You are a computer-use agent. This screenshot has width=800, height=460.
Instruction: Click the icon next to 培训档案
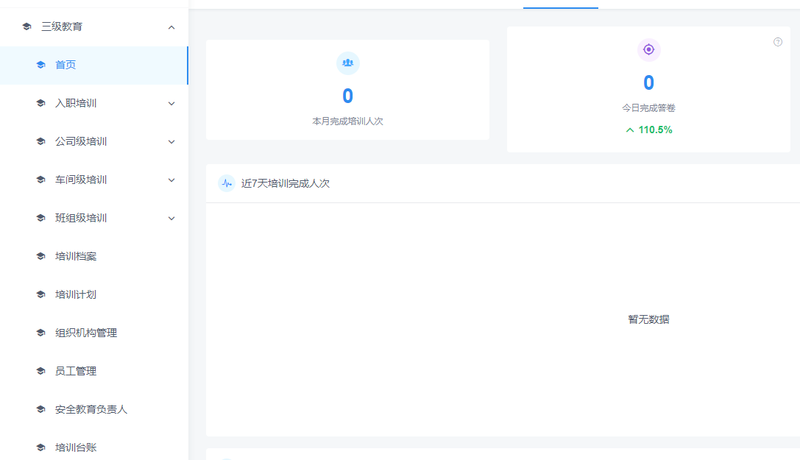click(41, 256)
